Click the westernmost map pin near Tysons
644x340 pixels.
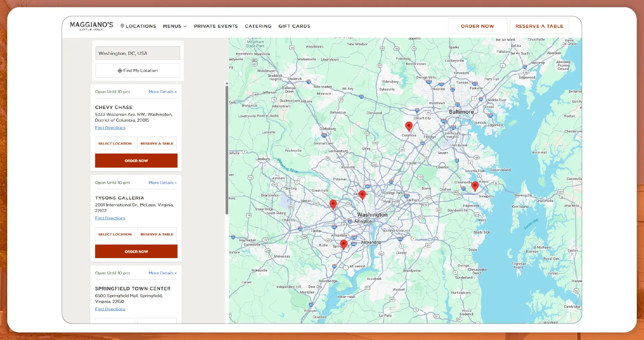coord(333,204)
